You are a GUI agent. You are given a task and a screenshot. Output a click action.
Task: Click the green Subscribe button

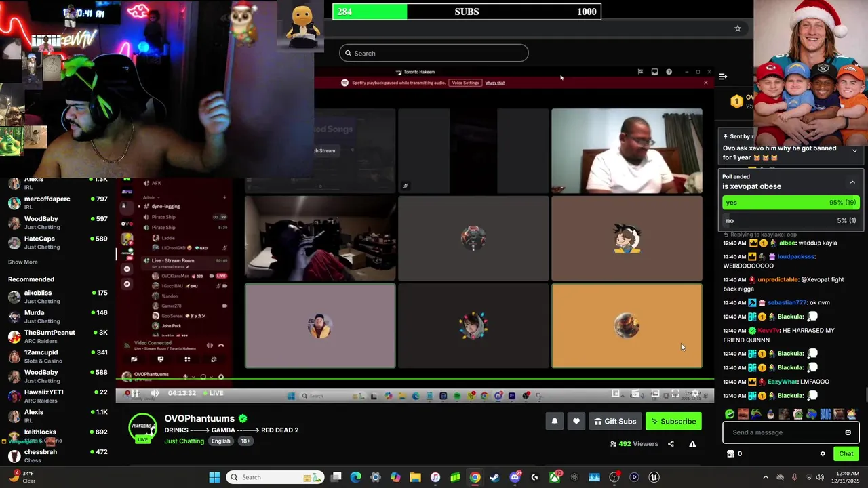tap(673, 422)
